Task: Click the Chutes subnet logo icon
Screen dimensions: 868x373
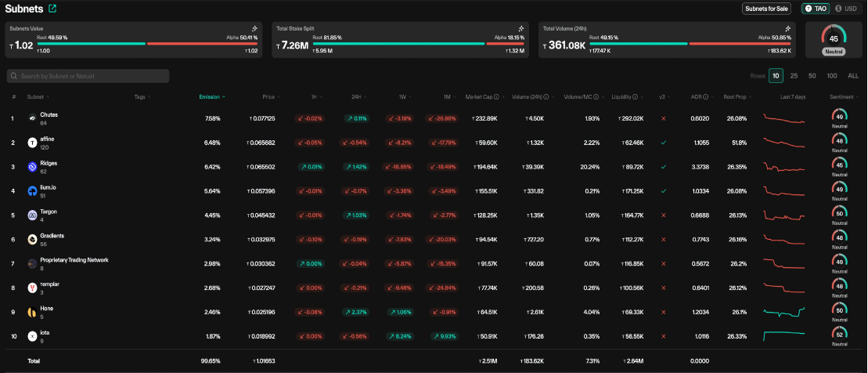Action: pos(33,118)
